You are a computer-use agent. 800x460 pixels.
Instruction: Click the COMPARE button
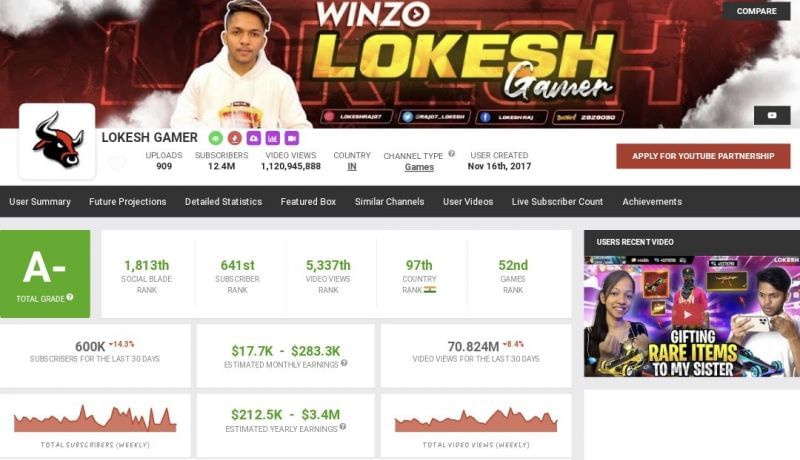[756, 11]
